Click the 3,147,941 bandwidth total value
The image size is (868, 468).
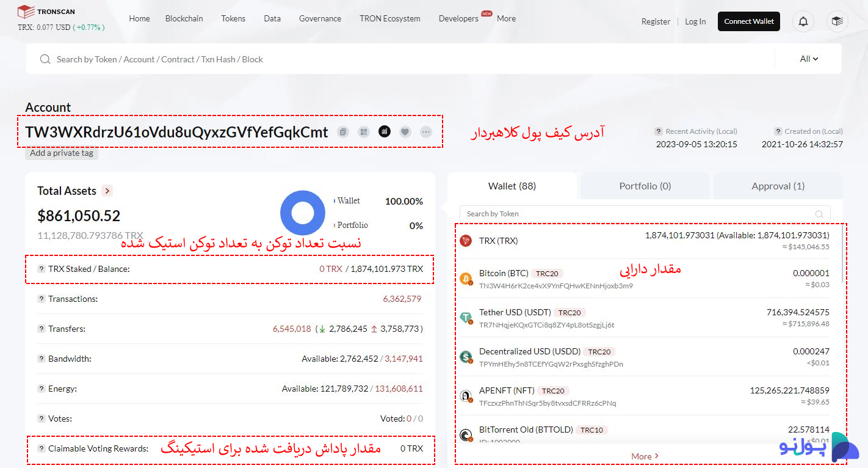point(403,359)
